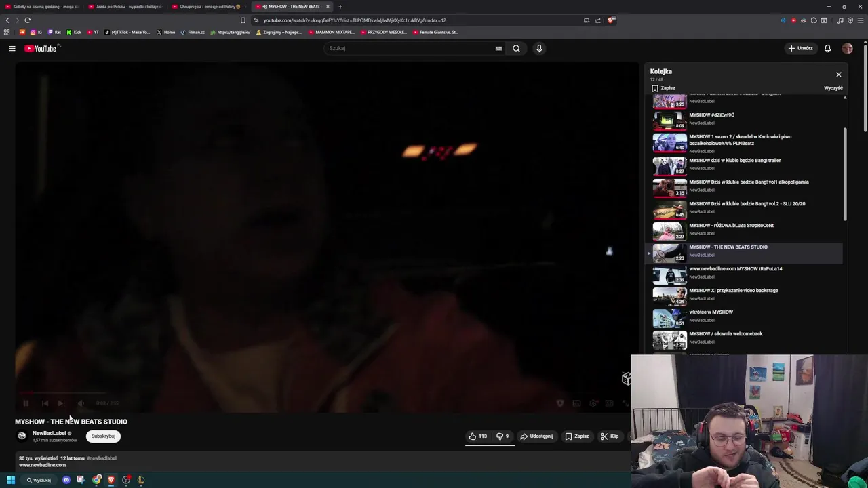Open the MAMMON MIXTAPE bookmark
The height and width of the screenshot is (488, 868).
331,32
